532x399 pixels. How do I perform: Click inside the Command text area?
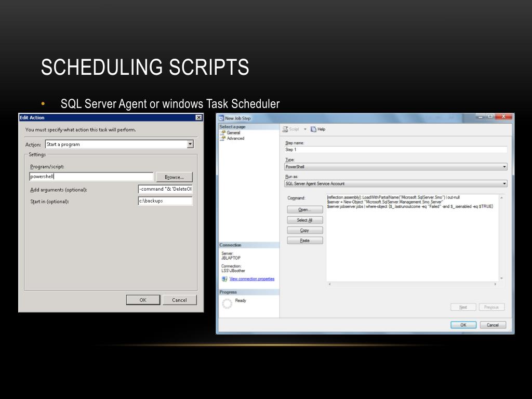coord(412,237)
